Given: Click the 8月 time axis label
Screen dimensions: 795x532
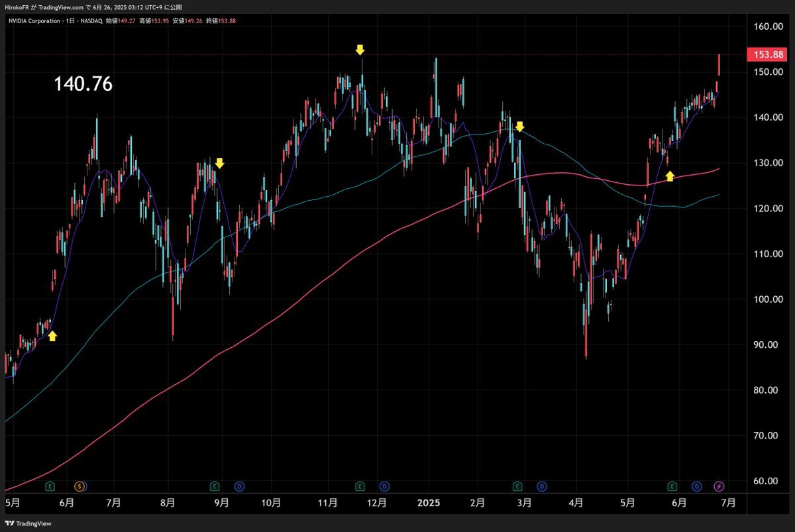Looking at the screenshot, I should tap(168, 504).
